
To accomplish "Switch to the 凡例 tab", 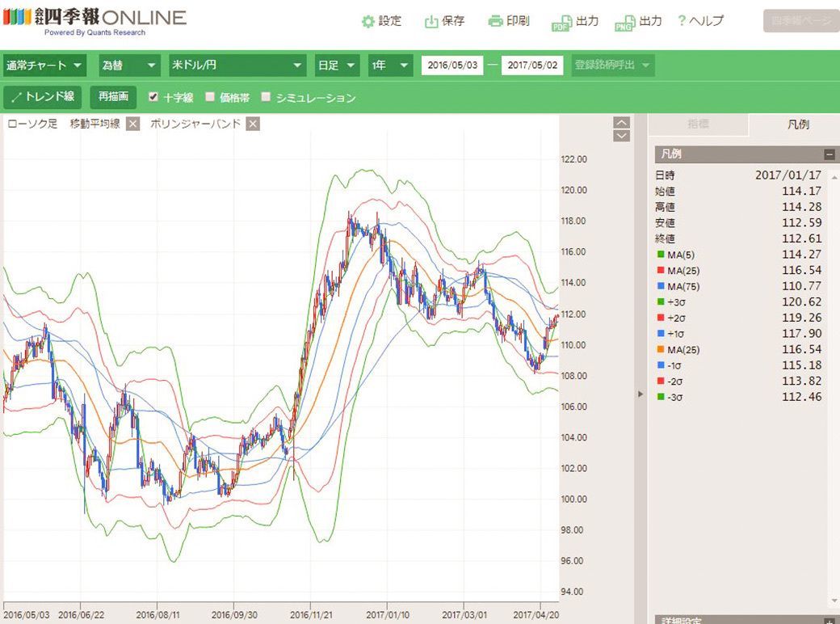I will (797, 124).
